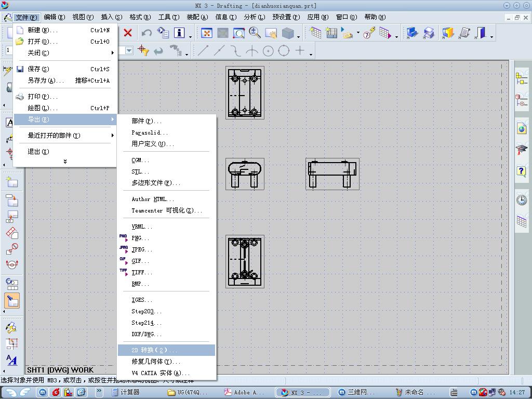Image resolution: width=532 pixels, height=399 pixels.
Task: Click 退出(X) in file menu
Action: pyautogui.click(x=65, y=152)
